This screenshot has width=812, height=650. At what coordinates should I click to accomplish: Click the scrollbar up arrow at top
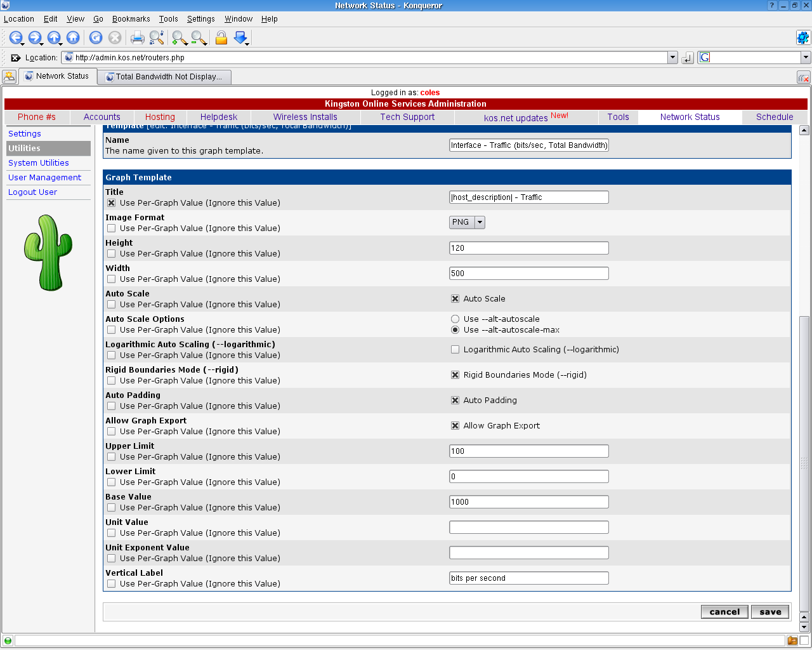click(804, 130)
